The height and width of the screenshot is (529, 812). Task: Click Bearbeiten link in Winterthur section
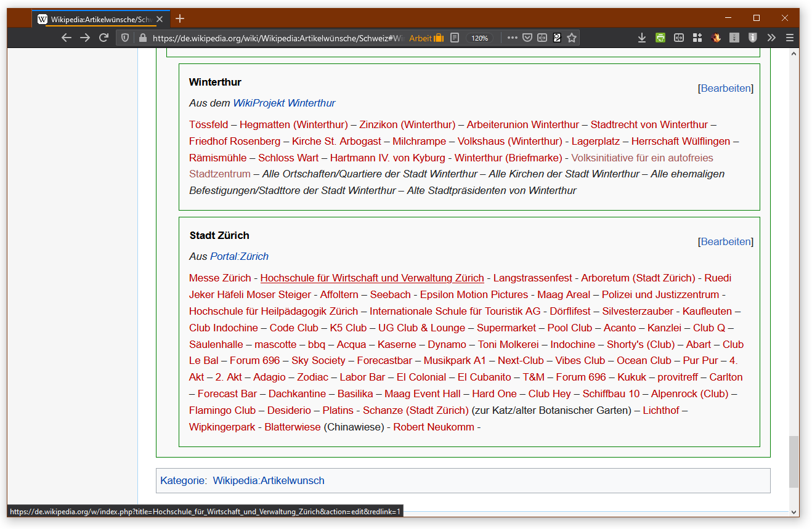point(726,88)
